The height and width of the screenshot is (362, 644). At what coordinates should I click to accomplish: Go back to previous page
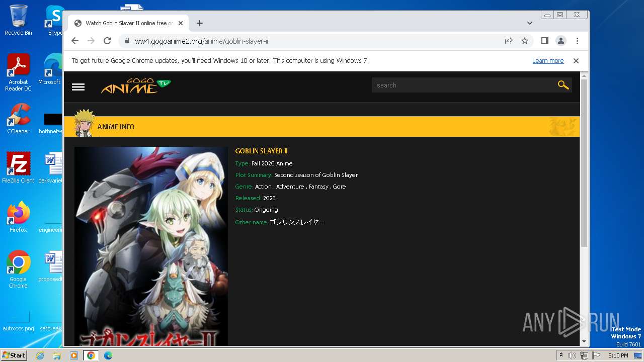tap(75, 41)
